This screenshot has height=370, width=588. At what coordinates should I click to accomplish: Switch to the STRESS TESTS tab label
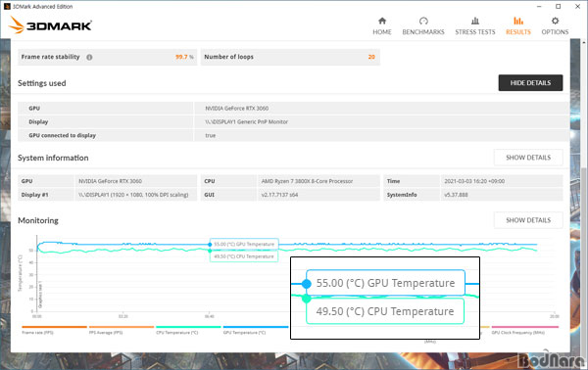pyautogui.click(x=475, y=32)
